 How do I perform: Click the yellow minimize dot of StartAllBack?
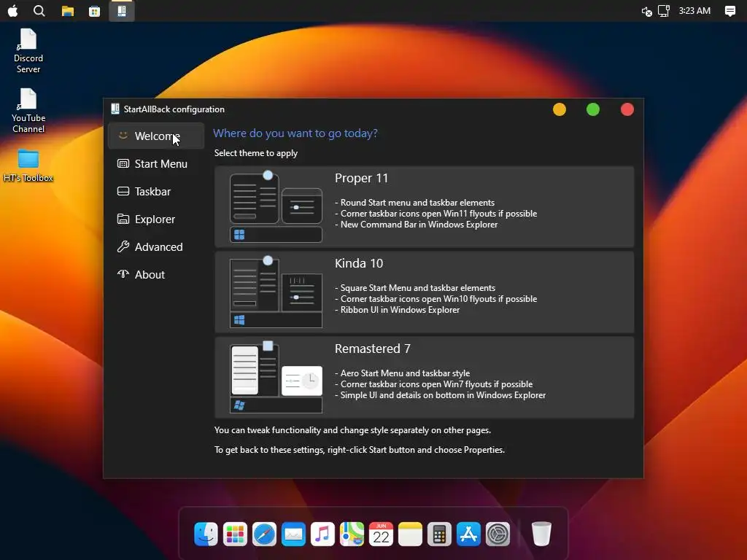pyautogui.click(x=560, y=109)
